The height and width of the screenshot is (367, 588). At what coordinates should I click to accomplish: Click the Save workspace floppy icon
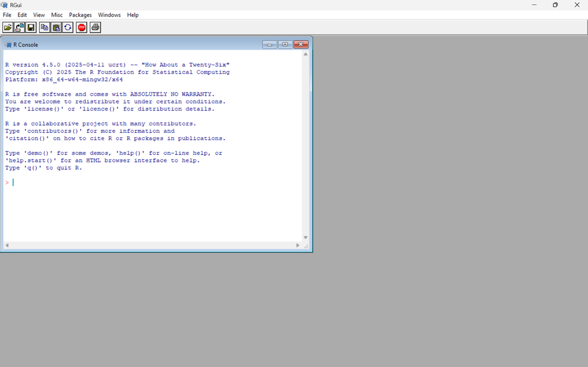(31, 28)
